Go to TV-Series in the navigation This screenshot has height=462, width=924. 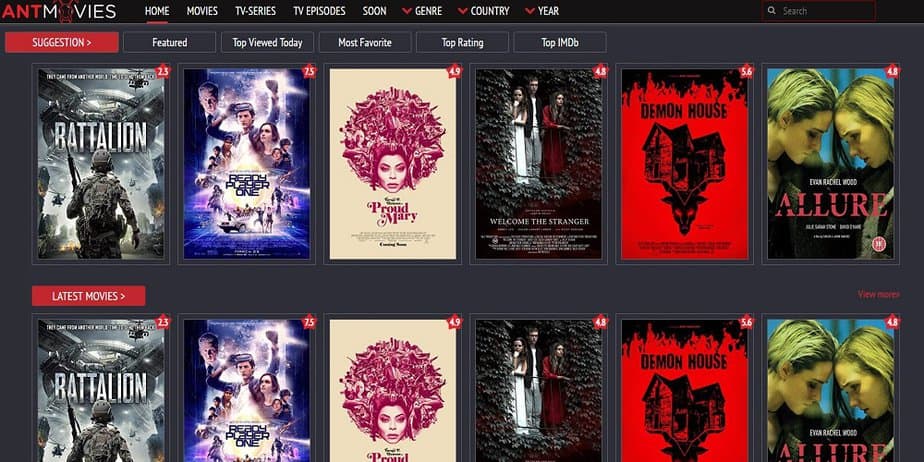coord(255,11)
